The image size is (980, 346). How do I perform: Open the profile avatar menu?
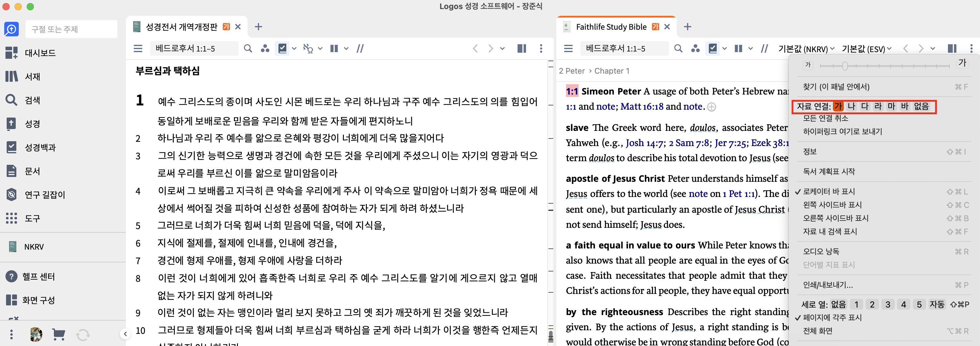[x=36, y=334]
